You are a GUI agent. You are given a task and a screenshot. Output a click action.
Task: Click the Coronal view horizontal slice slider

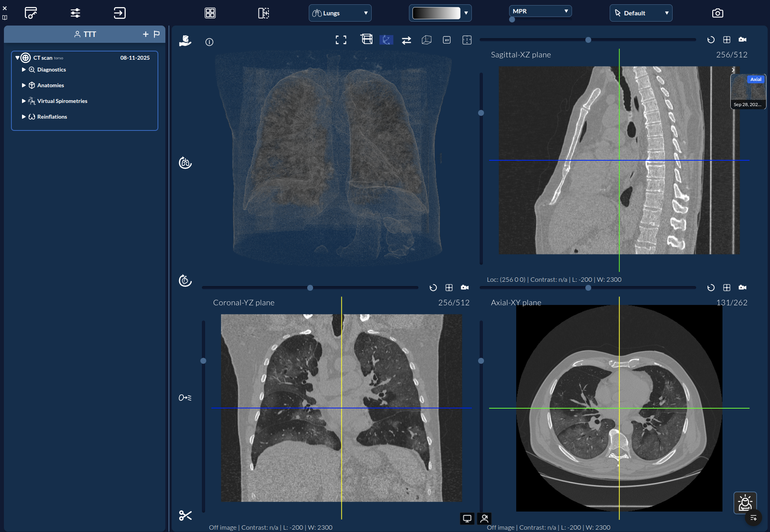click(310, 288)
